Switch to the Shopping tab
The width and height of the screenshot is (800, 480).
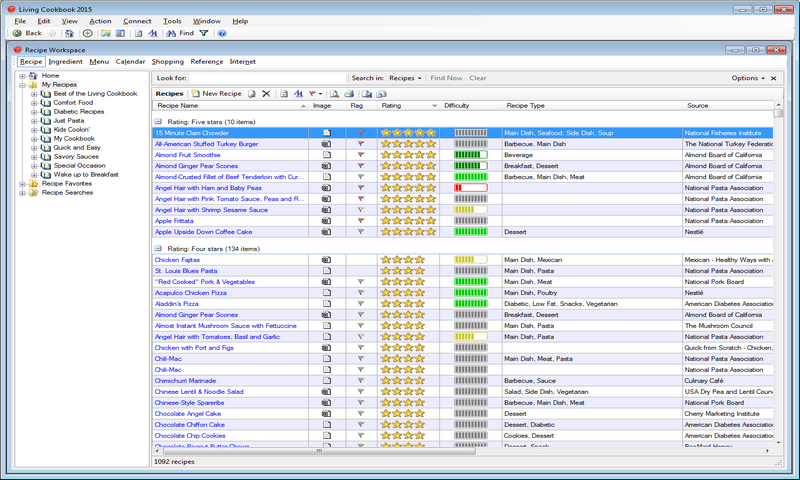[167, 61]
